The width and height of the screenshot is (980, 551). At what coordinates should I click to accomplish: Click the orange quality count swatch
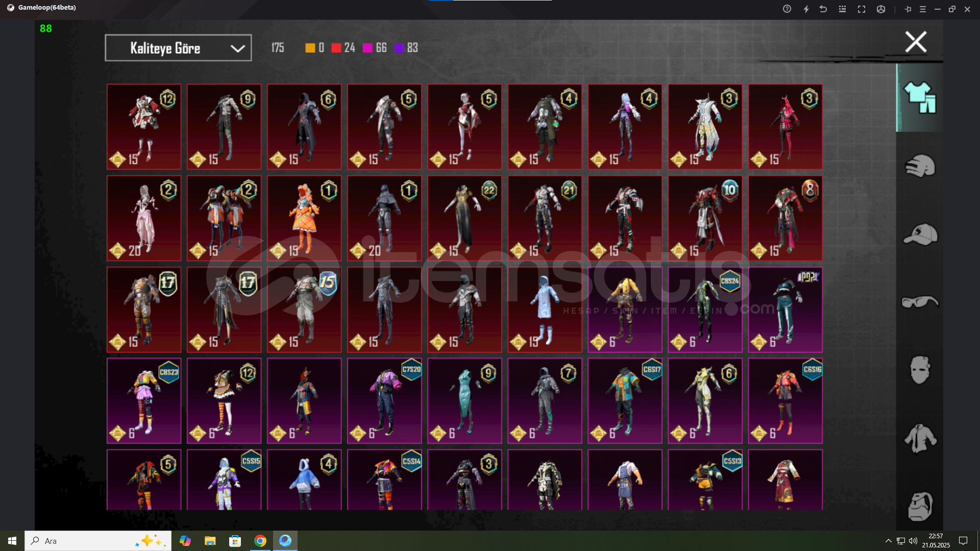coord(310,48)
